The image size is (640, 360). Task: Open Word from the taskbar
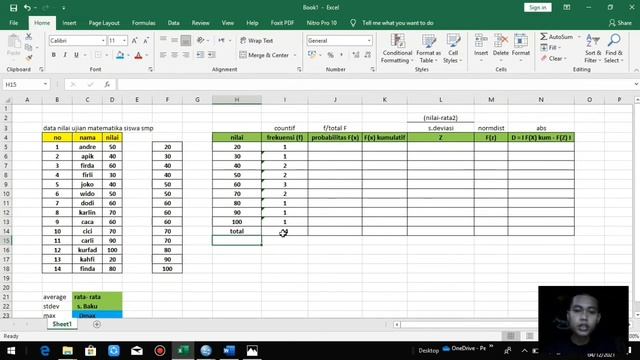[229, 351]
